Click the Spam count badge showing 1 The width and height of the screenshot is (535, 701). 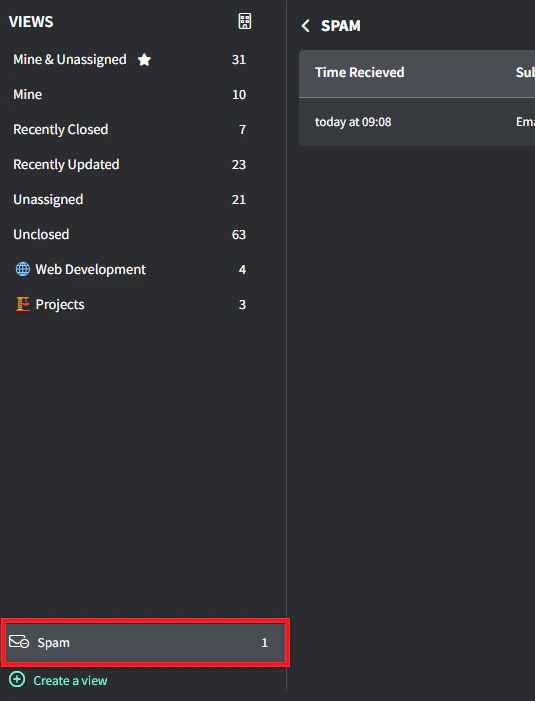click(265, 643)
